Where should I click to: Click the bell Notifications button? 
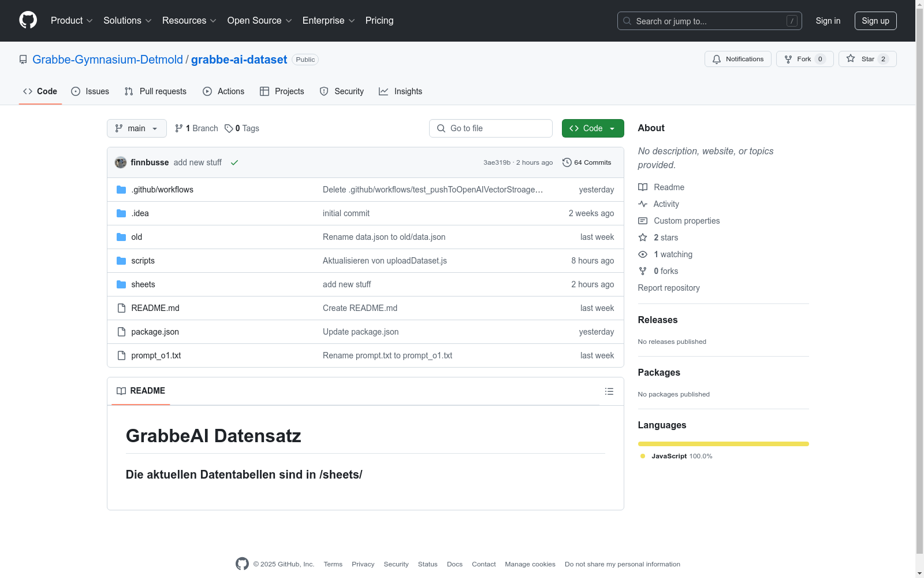click(x=738, y=59)
